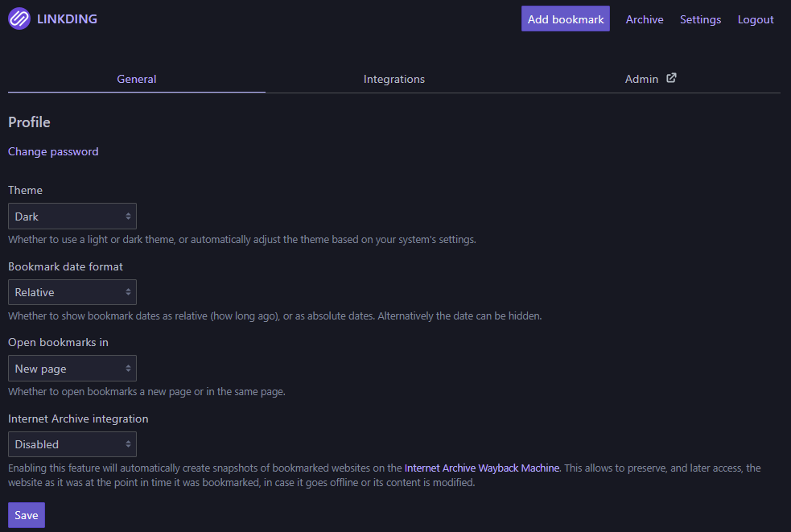Image resolution: width=791 pixels, height=532 pixels.
Task: Save the profile settings
Action: click(27, 515)
